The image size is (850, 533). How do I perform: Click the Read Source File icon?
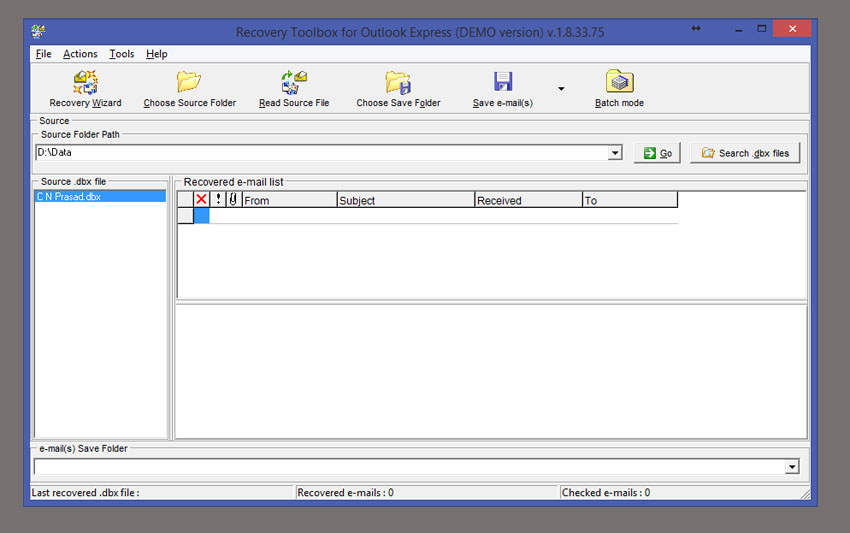point(294,82)
